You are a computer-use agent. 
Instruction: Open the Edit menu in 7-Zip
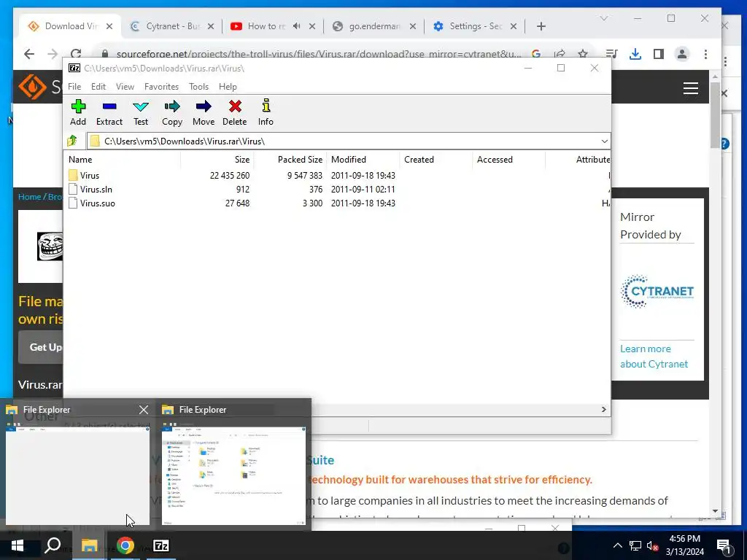pos(98,87)
